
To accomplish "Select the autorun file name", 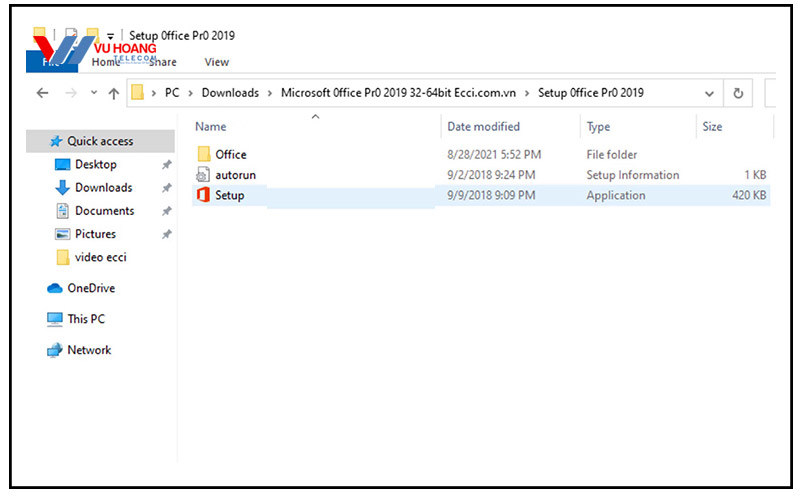I will click(235, 175).
